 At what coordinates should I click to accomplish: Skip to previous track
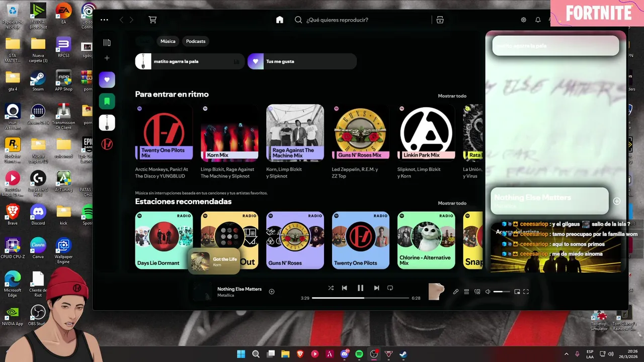344,288
